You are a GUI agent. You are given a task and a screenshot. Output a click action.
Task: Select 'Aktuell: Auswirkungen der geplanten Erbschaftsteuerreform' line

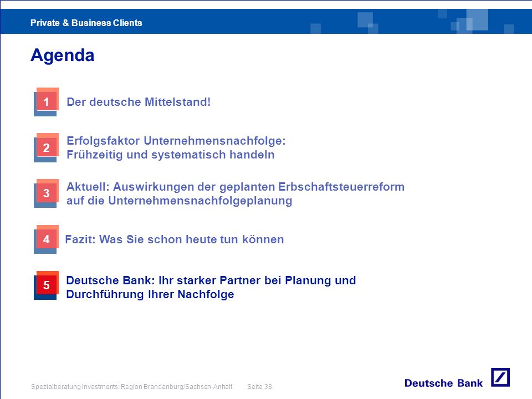coord(236,187)
